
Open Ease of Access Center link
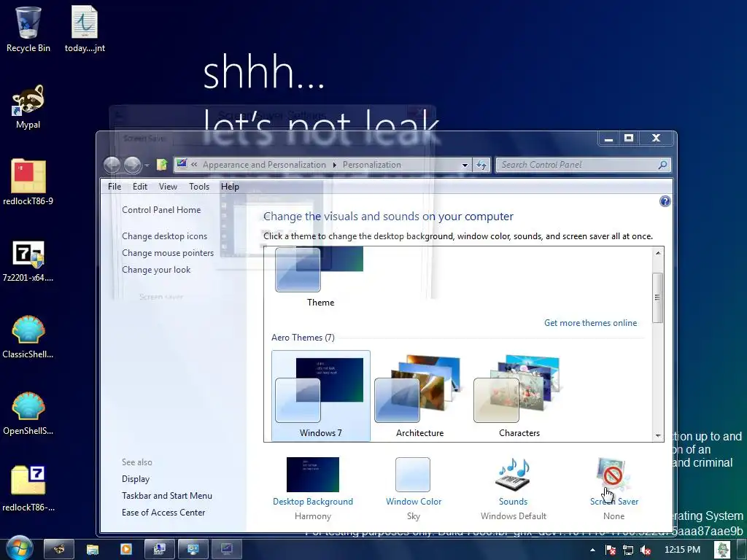pos(163,513)
